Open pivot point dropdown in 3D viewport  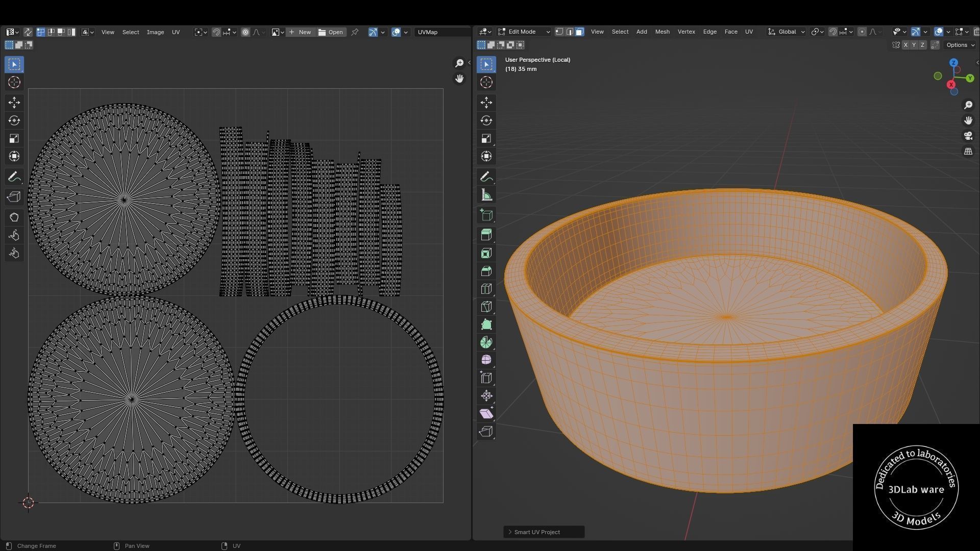[817, 32]
